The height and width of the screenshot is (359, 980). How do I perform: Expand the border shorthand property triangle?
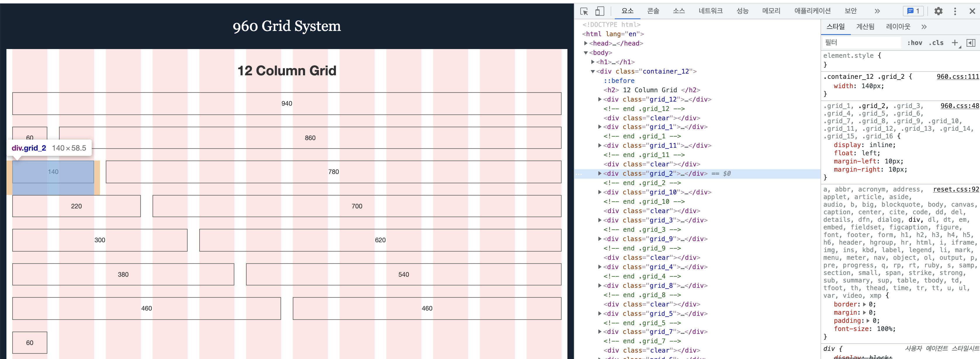864,305
